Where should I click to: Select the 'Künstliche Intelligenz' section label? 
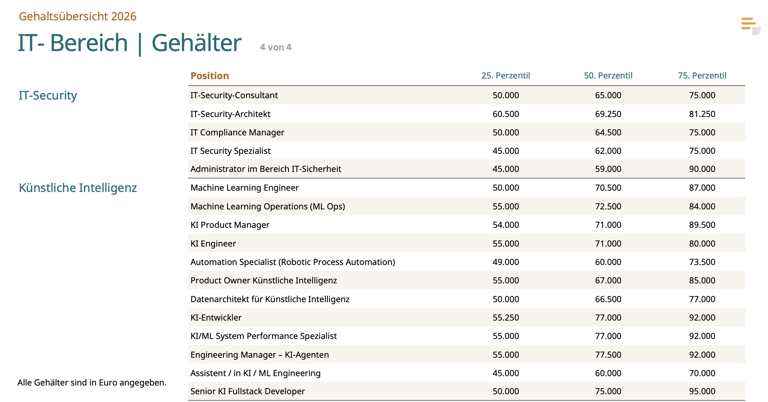[x=78, y=188]
